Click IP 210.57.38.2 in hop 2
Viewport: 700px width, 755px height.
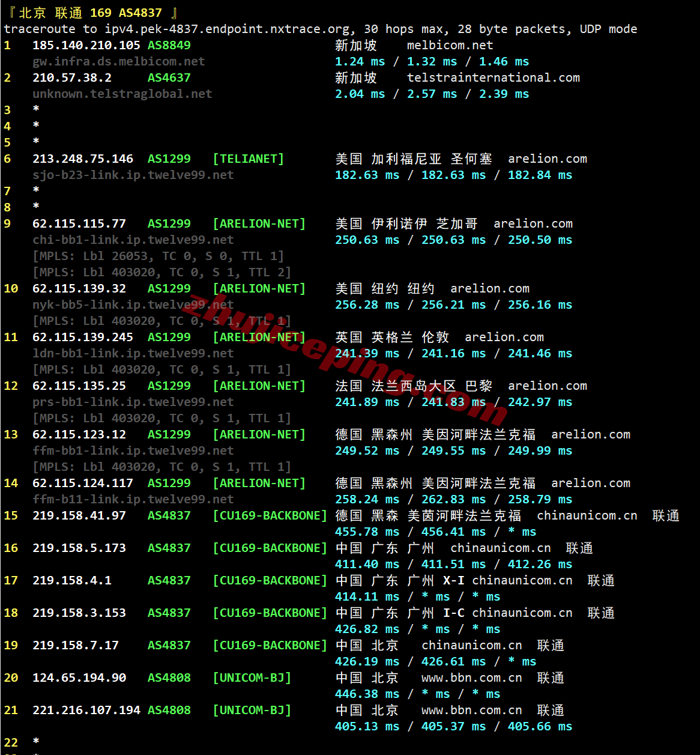pos(72,77)
